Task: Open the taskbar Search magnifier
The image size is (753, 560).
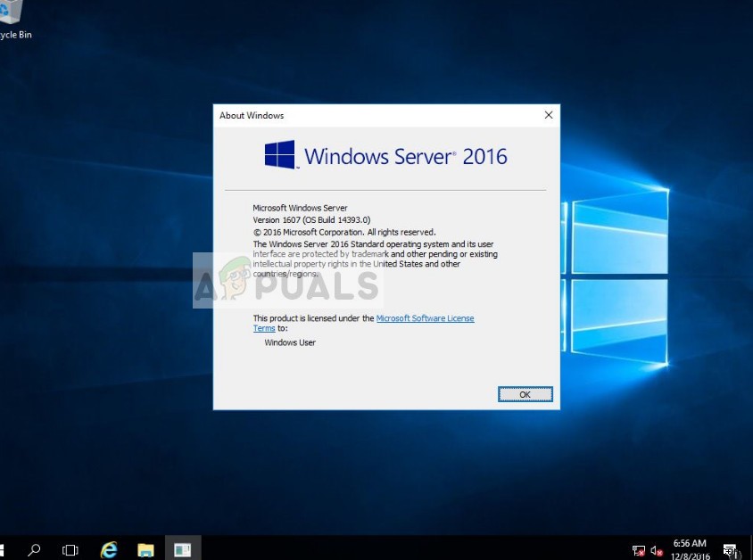Action: (34, 549)
